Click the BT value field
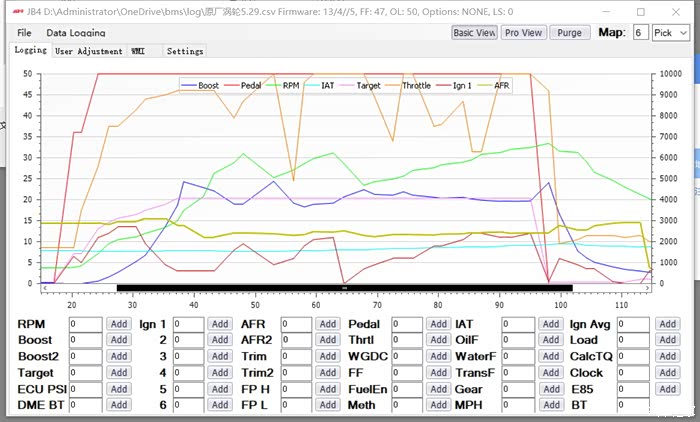Viewport: 700px width, 422px height. pyautogui.click(x=633, y=405)
